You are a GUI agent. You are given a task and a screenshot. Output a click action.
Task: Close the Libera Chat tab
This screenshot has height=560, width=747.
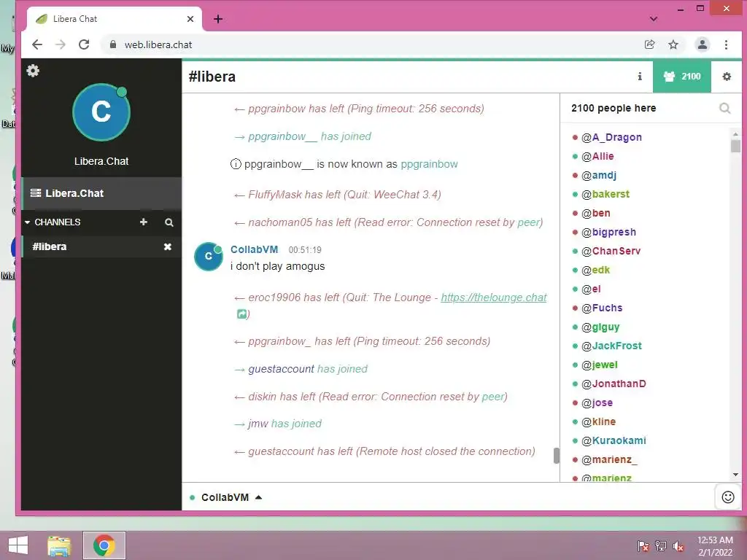pyautogui.click(x=190, y=19)
